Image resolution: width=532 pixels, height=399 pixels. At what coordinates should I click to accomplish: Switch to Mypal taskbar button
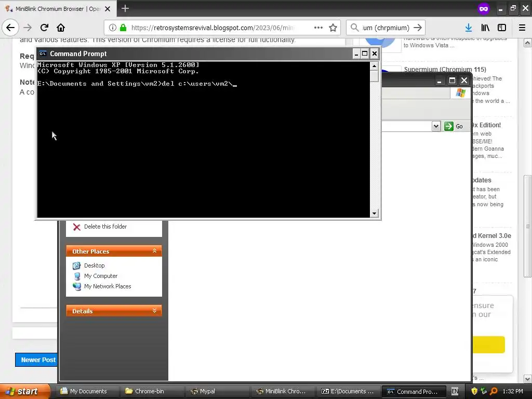(218, 391)
